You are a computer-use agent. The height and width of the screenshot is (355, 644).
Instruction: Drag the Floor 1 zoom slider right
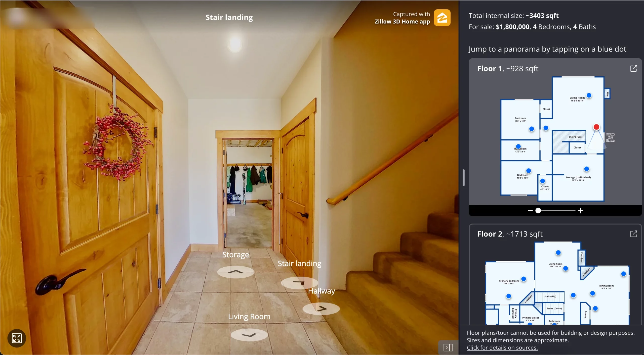[538, 210]
